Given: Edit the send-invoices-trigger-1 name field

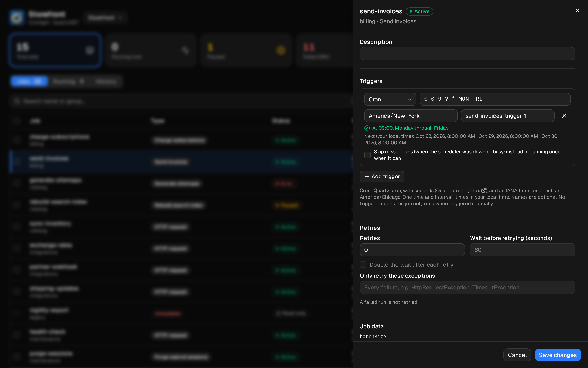Looking at the screenshot, I should click(x=508, y=116).
